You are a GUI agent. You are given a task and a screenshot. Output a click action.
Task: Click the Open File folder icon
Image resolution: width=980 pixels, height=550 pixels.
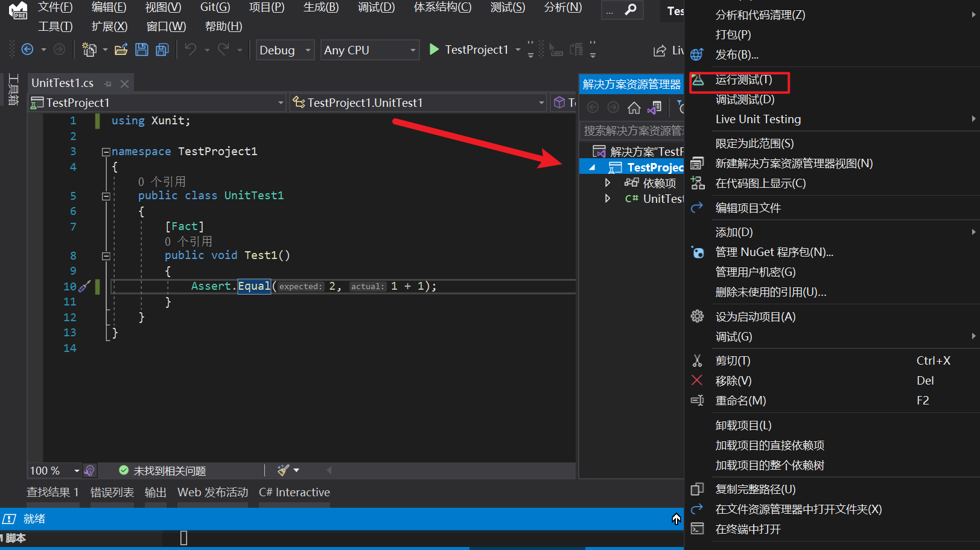[x=121, y=50]
